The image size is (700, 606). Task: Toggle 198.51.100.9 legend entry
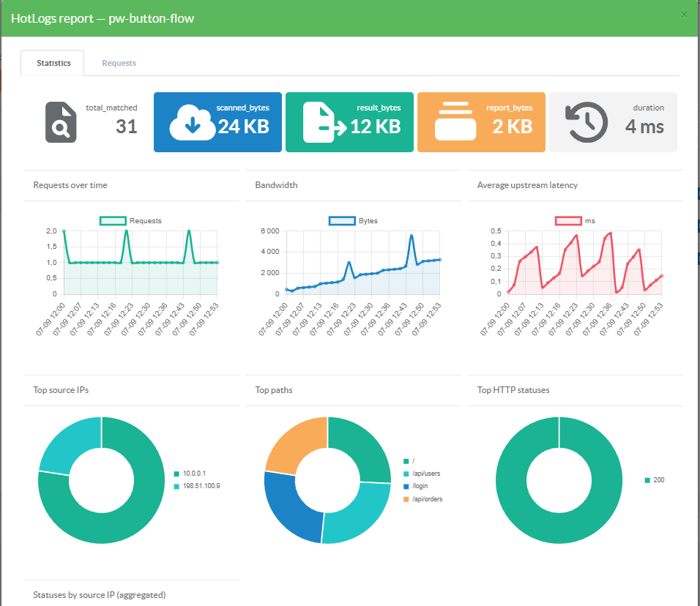pos(197,486)
